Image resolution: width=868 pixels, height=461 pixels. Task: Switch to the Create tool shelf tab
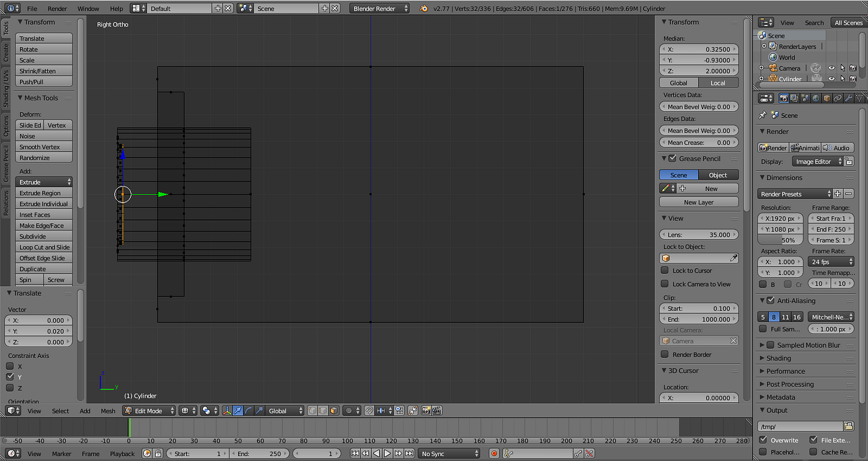point(6,51)
